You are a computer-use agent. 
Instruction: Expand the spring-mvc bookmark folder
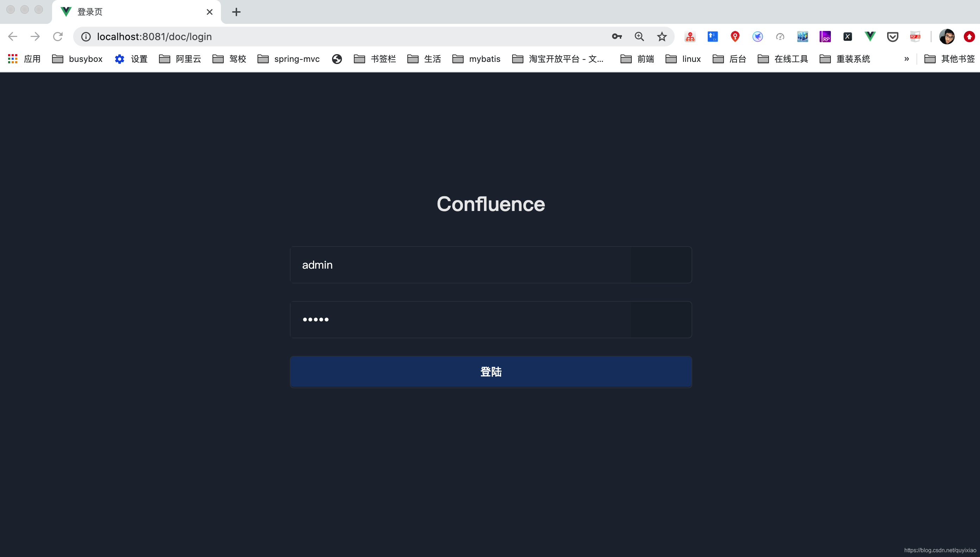pyautogui.click(x=288, y=59)
